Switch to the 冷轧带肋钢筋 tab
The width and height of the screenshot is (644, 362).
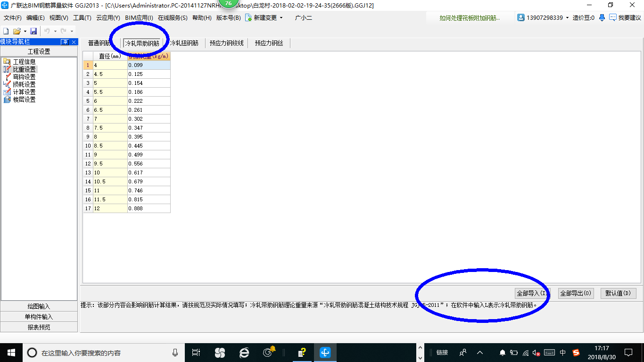pos(142,43)
